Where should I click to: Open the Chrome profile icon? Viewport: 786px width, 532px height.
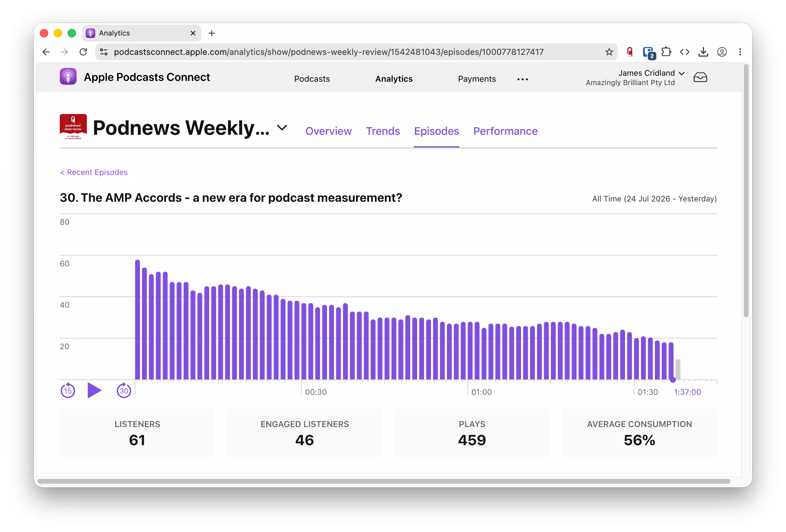pyautogui.click(x=722, y=52)
